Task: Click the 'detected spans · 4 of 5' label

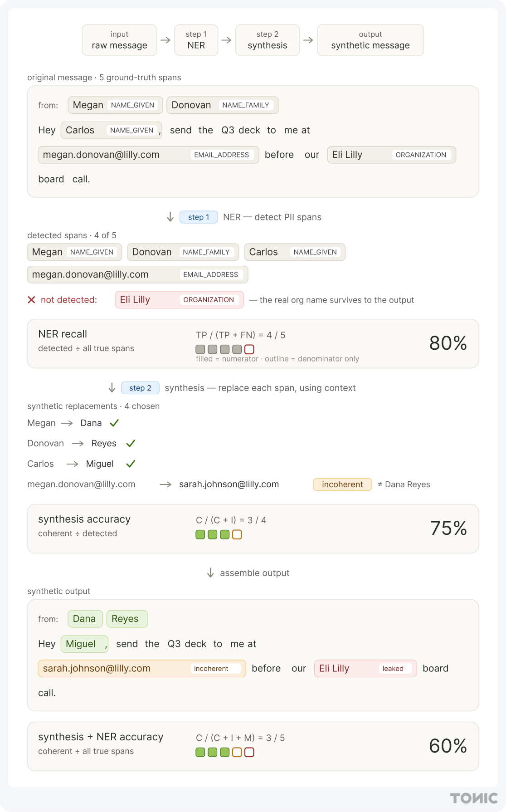Action: coord(72,235)
